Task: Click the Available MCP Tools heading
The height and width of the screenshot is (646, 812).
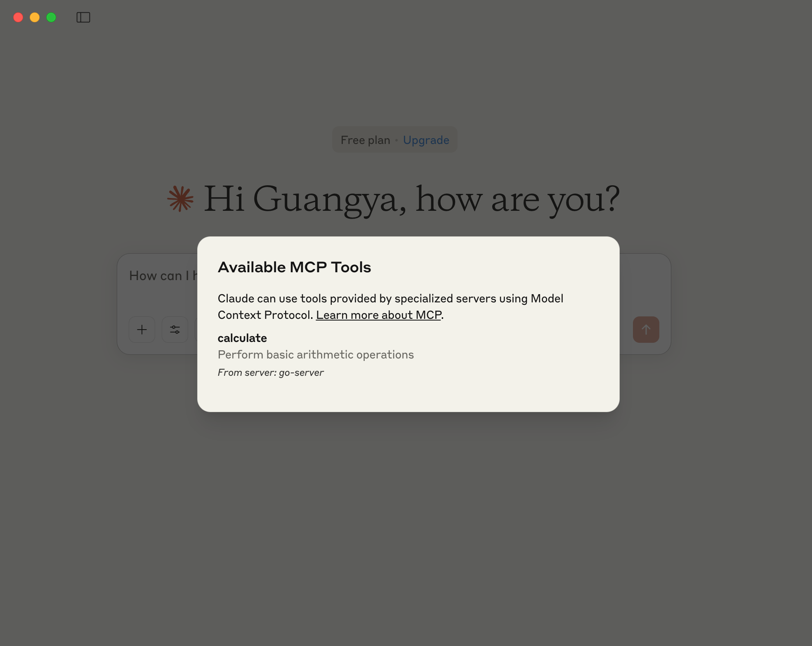Action: [x=295, y=267]
